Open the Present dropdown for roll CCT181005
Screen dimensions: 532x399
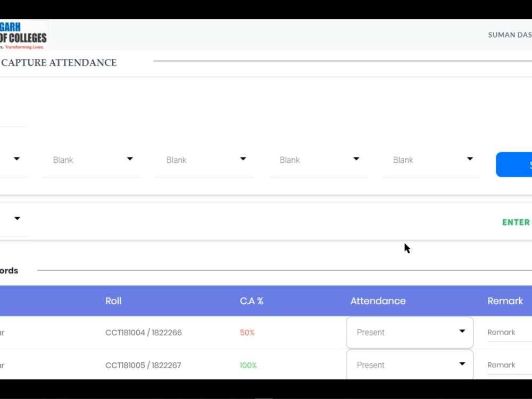(409, 365)
